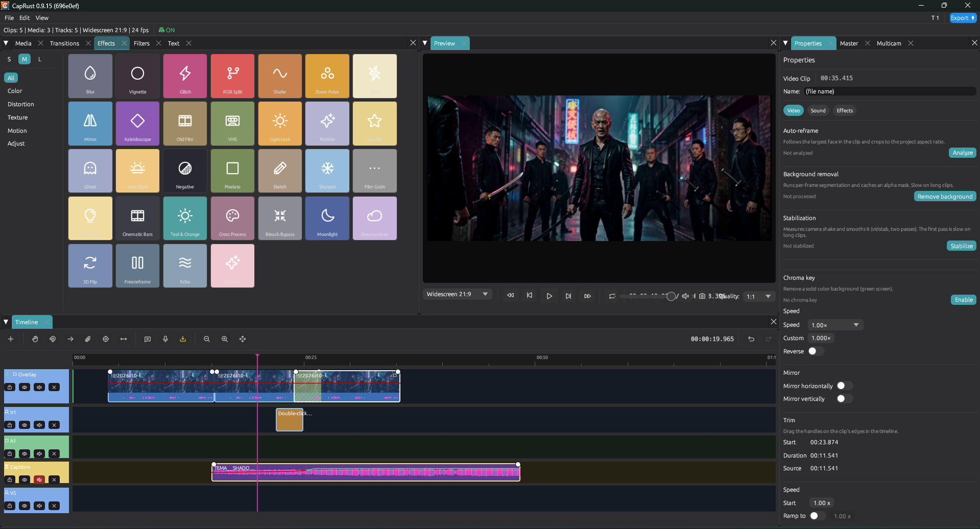The image size is (980, 529).
Task: Click the microphone record voiceover icon
Action: point(165,339)
